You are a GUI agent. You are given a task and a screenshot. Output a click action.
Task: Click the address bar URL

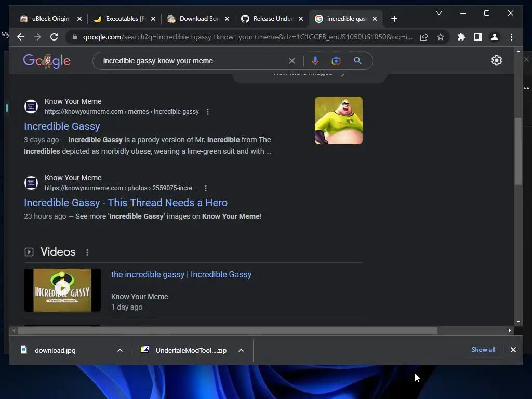coord(248,37)
